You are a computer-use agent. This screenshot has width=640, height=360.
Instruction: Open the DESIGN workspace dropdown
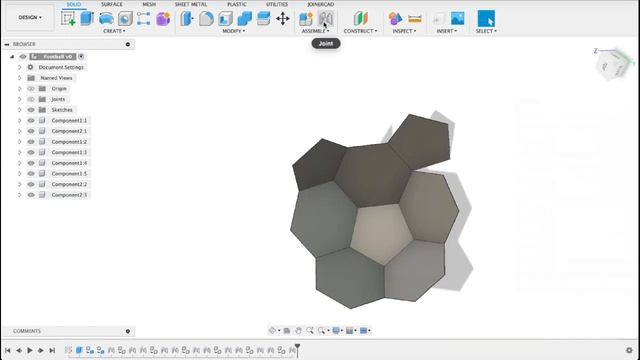click(x=30, y=18)
